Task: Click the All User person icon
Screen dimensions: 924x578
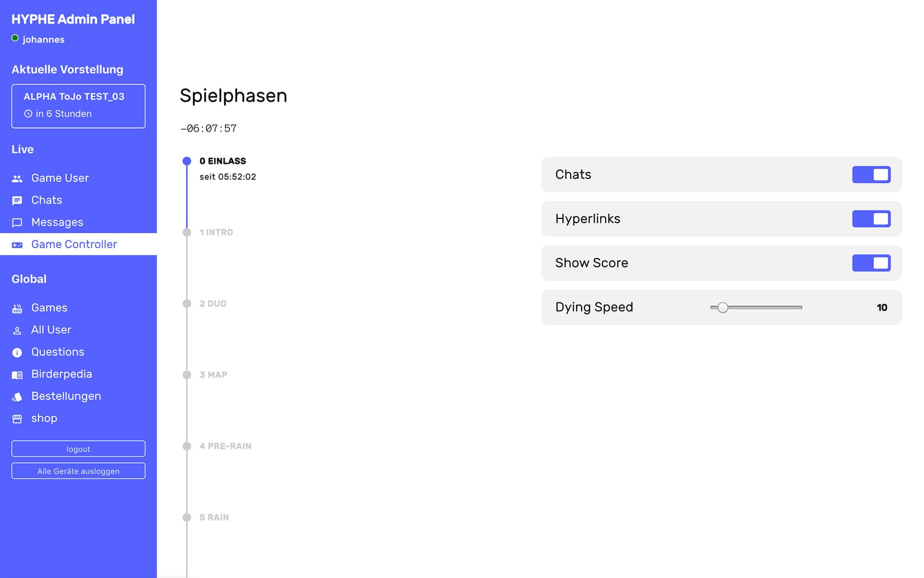Action: click(x=17, y=330)
